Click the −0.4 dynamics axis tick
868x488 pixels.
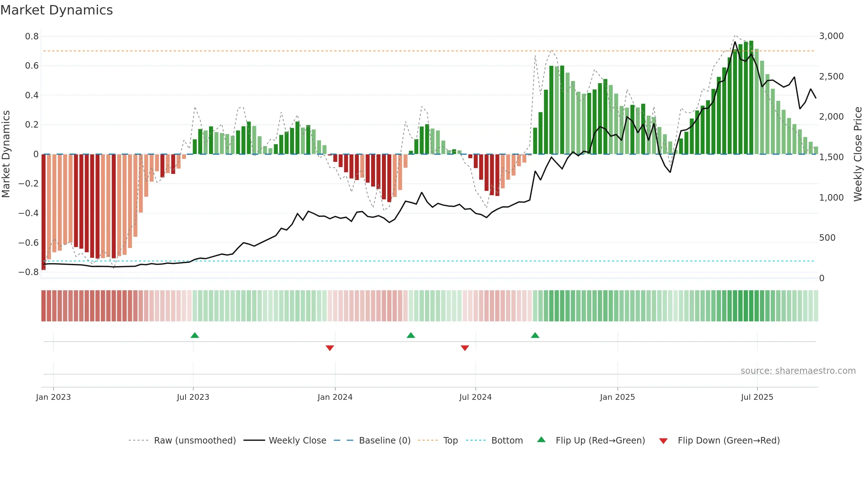tap(29, 213)
